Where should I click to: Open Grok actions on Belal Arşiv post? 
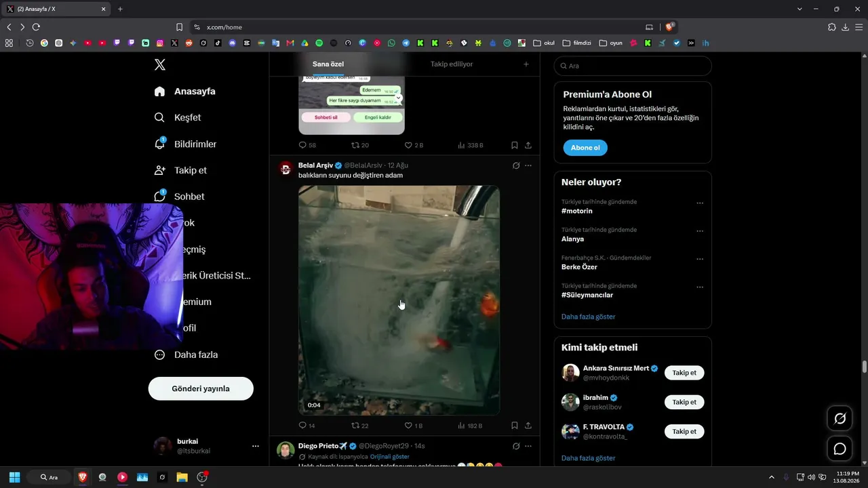tap(516, 165)
